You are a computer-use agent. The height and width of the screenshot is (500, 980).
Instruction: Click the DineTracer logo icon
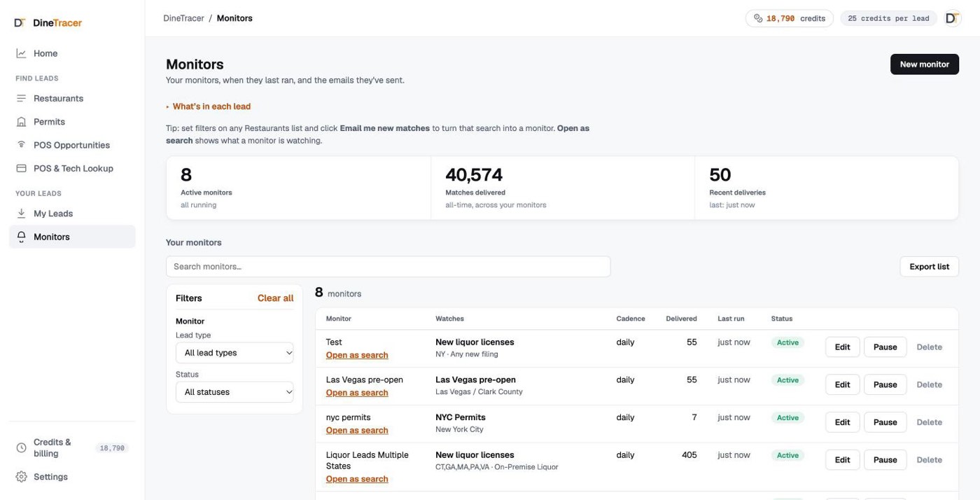(20, 23)
